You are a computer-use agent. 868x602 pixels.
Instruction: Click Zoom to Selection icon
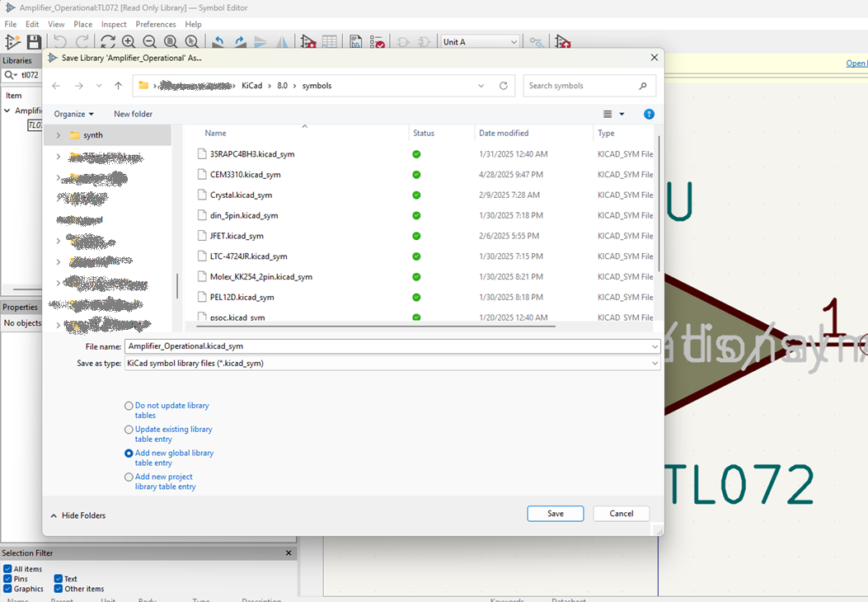coord(191,42)
